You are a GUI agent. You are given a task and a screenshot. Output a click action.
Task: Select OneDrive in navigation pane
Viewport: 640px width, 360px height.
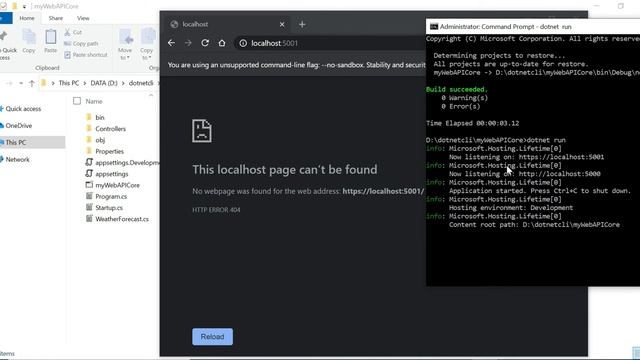pyautogui.click(x=18, y=126)
